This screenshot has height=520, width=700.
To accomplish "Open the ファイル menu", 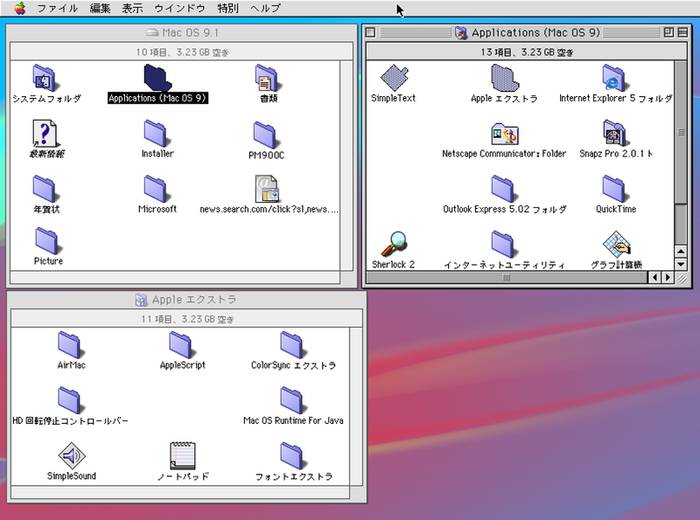I will click(x=57, y=8).
